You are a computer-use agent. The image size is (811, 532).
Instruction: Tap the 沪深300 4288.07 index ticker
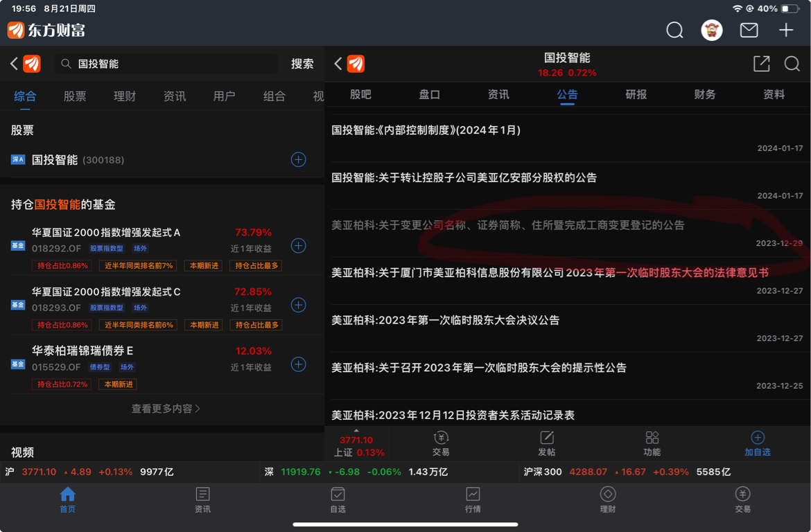click(627, 472)
